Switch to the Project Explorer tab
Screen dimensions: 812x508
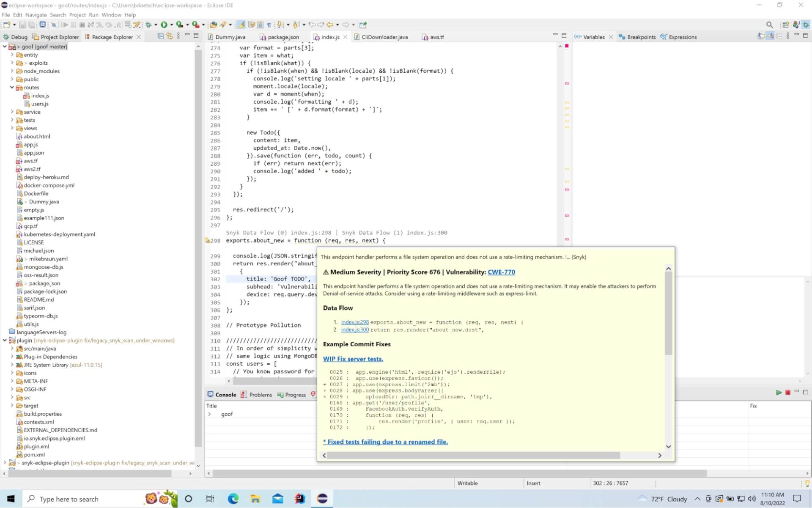click(56, 37)
